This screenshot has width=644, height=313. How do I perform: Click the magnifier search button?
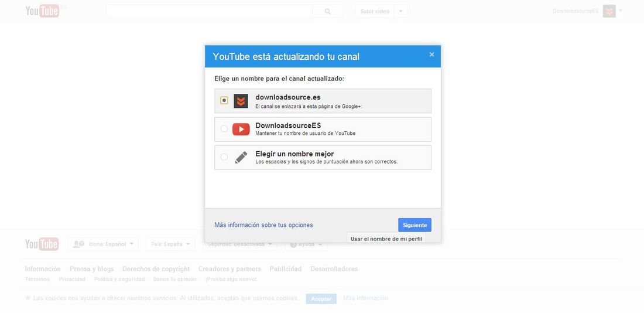(x=327, y=12)
